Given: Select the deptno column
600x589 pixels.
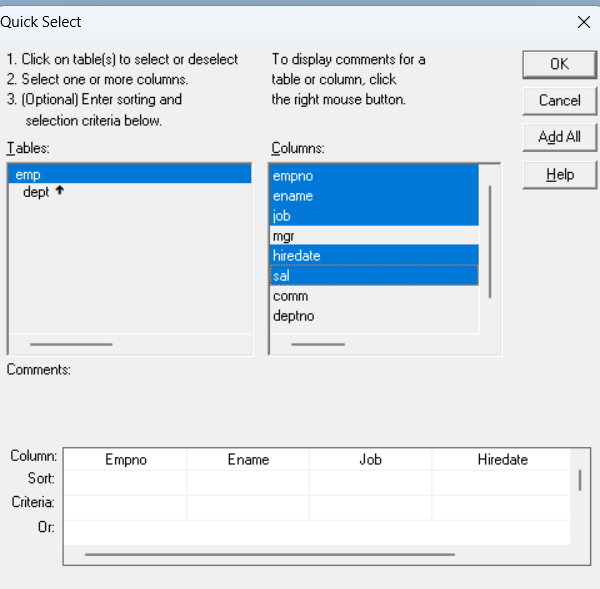Looking at the screenshot, I should [374, 316].
